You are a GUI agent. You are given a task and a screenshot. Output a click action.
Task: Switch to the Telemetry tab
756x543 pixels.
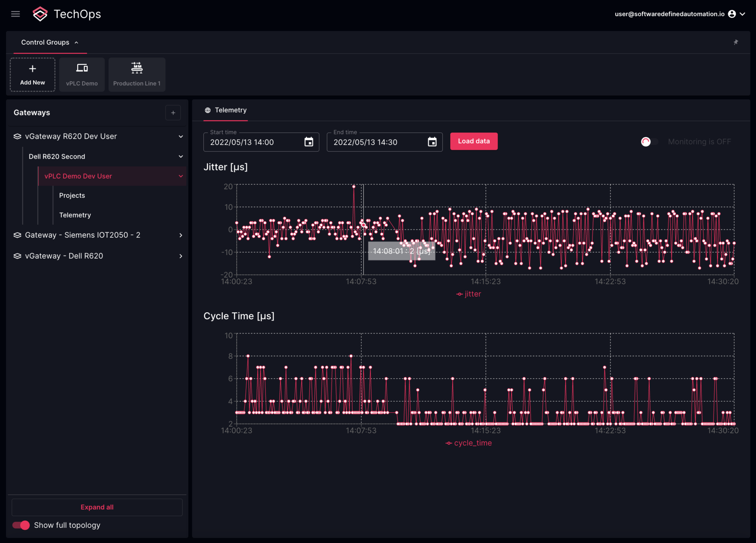(x=231, y=110)
